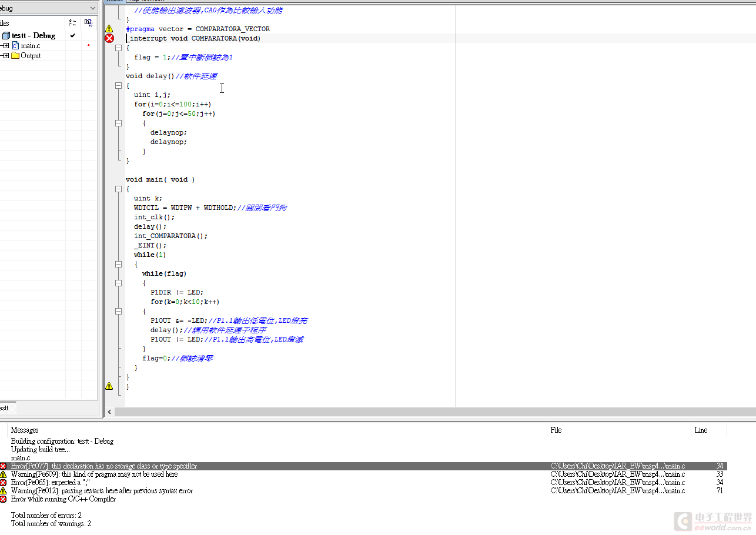Click the file path cell of the Pe077 error
Image resolution: width=756 pixels, height=535 pixels.
pyautogui.click(x=618, y=466)
